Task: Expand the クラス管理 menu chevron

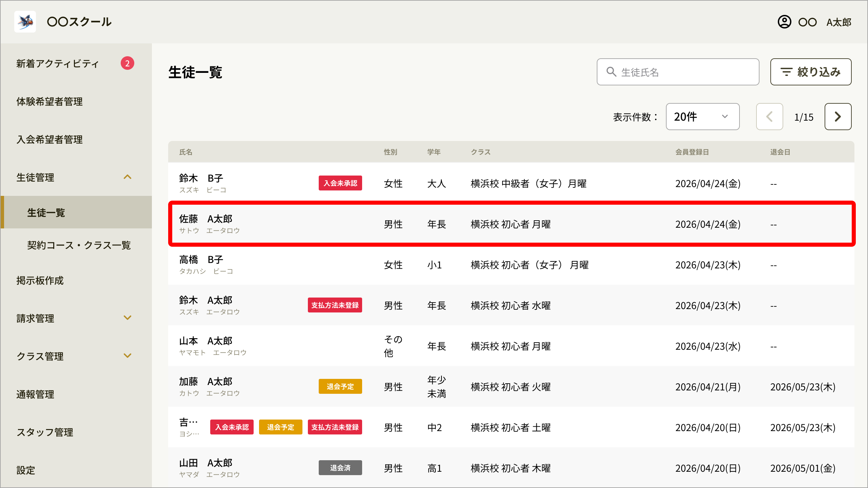Action: [x=127, y=356]
